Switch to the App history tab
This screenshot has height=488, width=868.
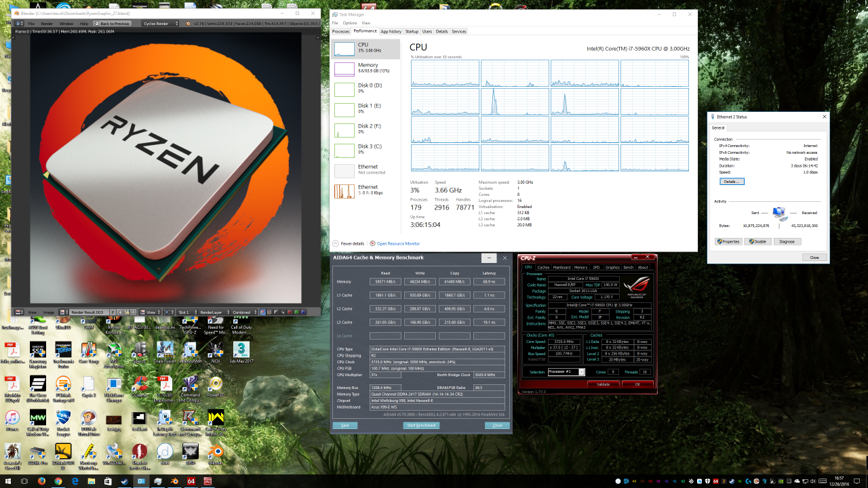coord(391,31)
